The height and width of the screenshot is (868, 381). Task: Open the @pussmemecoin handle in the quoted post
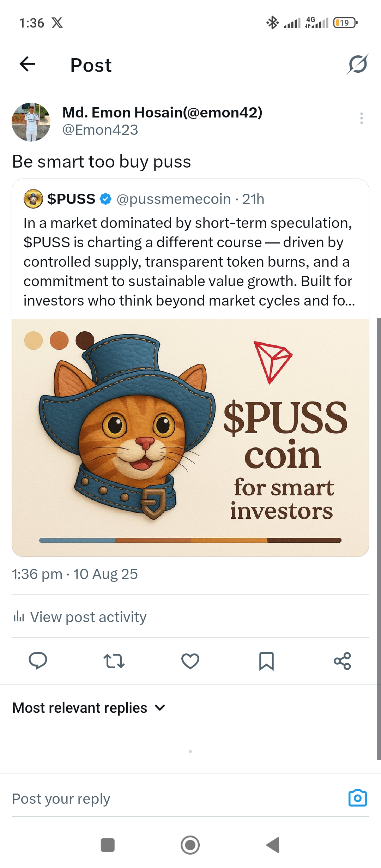pyautogui.click(x=173, y=199)
